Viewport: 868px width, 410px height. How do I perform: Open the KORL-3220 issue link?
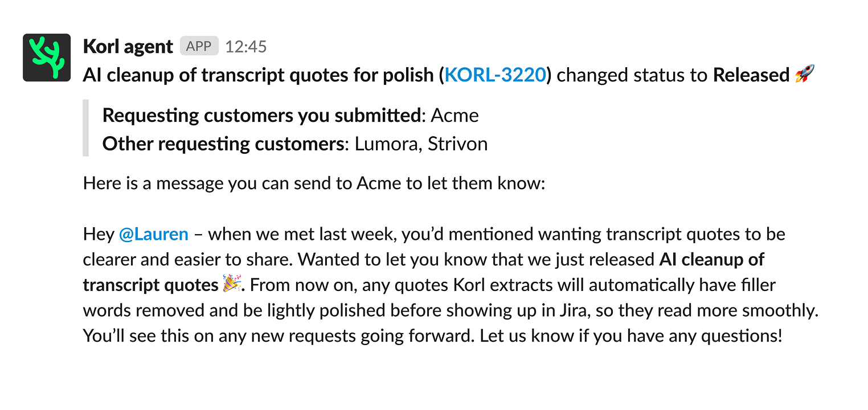496,75
